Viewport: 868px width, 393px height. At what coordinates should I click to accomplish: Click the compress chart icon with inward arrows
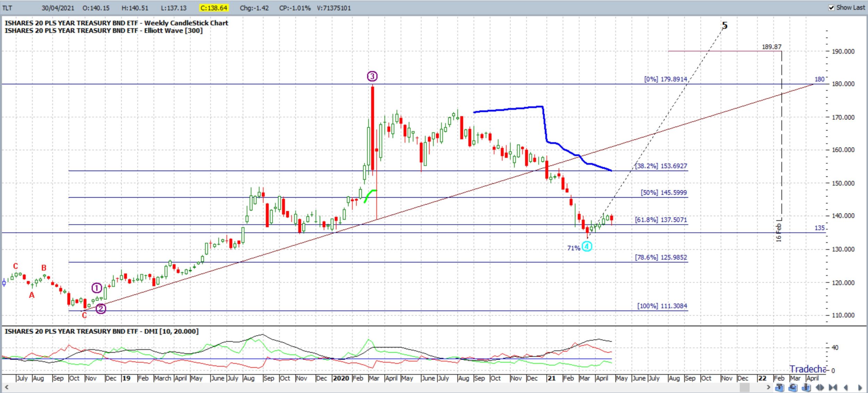833,387
